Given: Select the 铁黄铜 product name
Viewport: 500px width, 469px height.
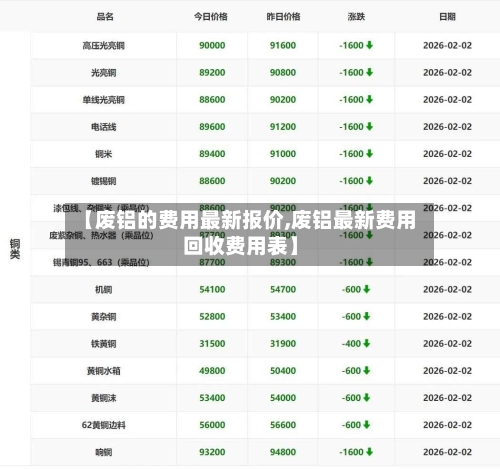Looking at the screenshot, I should [104, 344].
